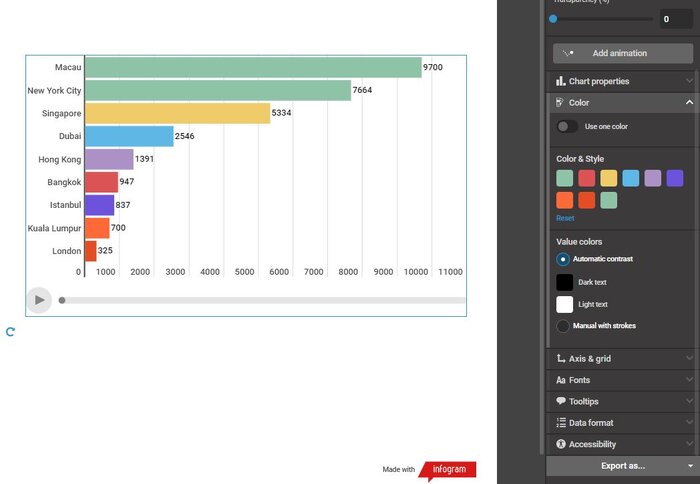Click the Data format list icon
Image resolution: width=700 pixels, height=484 pixels.
[x=561, y=423]
